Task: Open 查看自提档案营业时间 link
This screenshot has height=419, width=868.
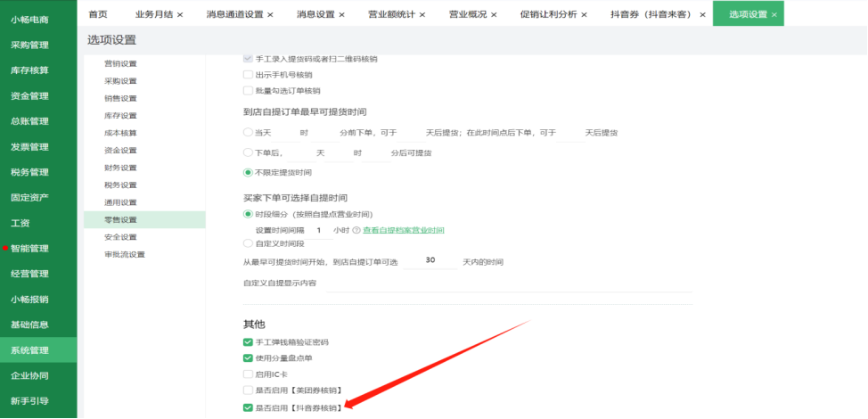Action: pos(404,230)
